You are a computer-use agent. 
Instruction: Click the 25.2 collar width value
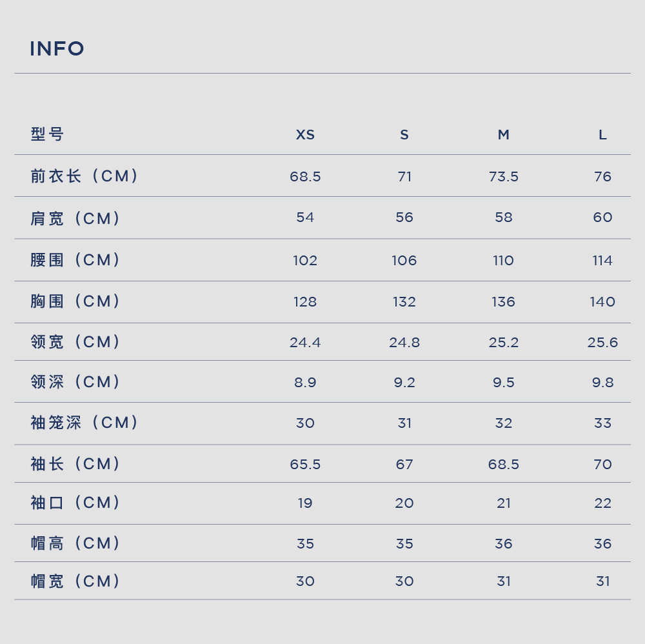pyautogui.click(x=504, y=343)
